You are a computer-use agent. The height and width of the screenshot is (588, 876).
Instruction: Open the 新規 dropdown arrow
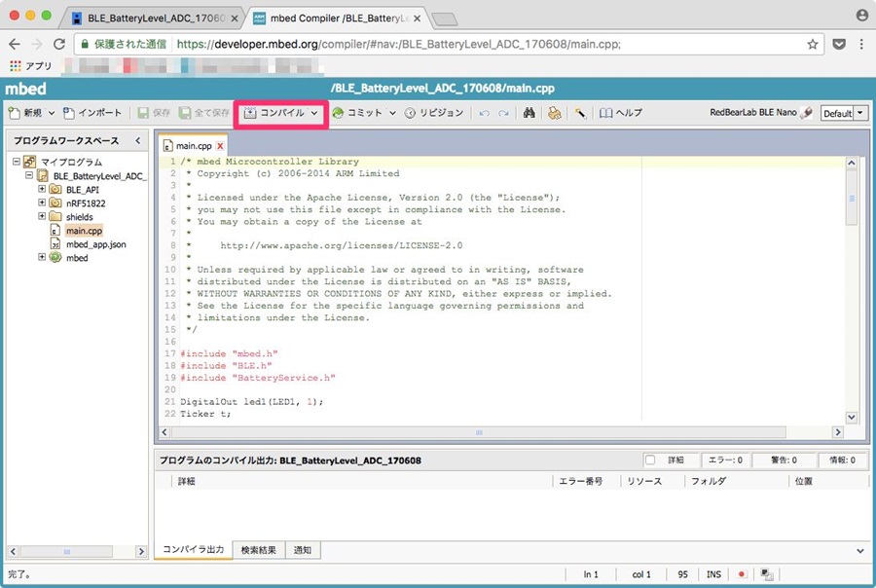coord(52,113)
